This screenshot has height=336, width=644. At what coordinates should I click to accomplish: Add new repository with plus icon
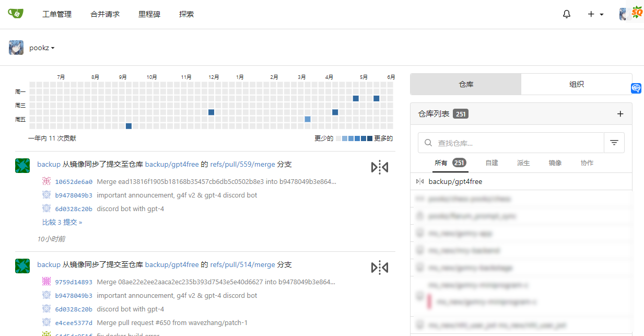tap(620, 114)
